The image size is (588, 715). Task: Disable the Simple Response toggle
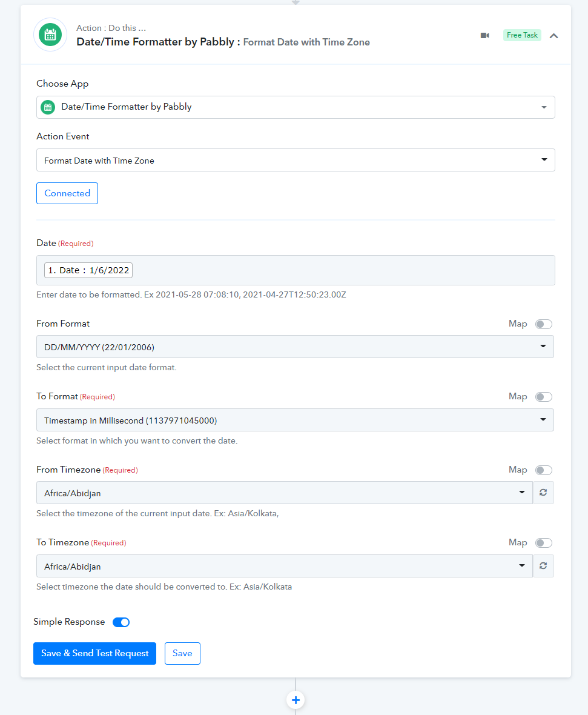(121, 622)
